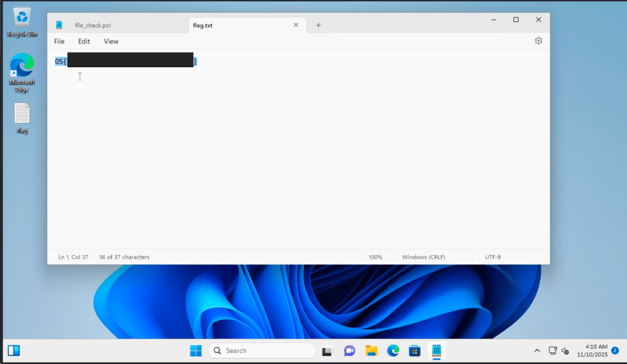Open the File menu
Screen dimensions: 627x364
click(x=59, y=42)
